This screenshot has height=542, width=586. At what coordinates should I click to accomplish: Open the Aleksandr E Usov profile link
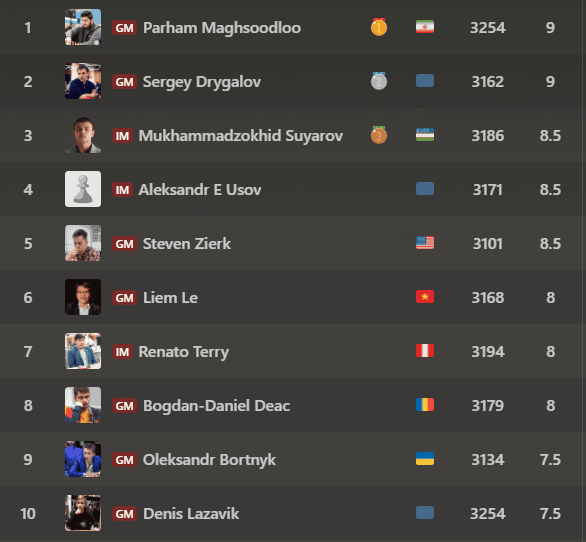pos(200,190)
